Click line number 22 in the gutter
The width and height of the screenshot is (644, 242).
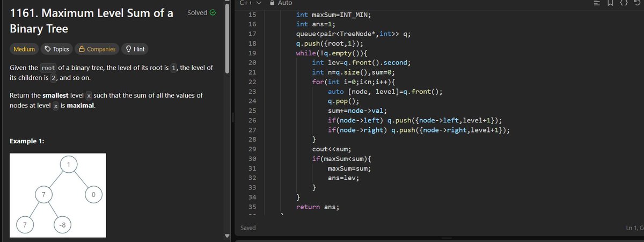click(x=253, y=82)
